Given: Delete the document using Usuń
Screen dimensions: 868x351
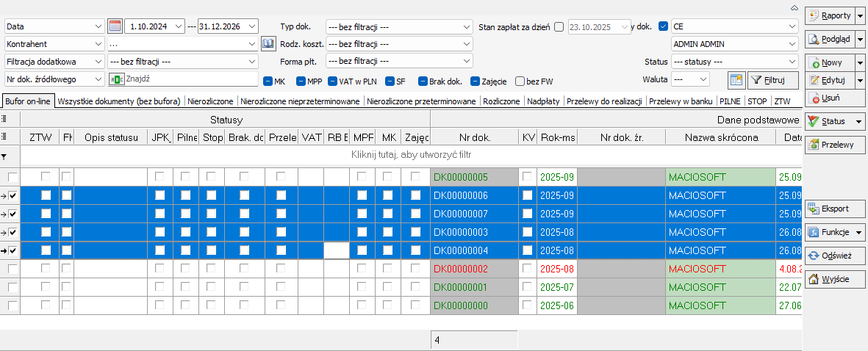Looking at the screenshot, I should pos(835,98).
